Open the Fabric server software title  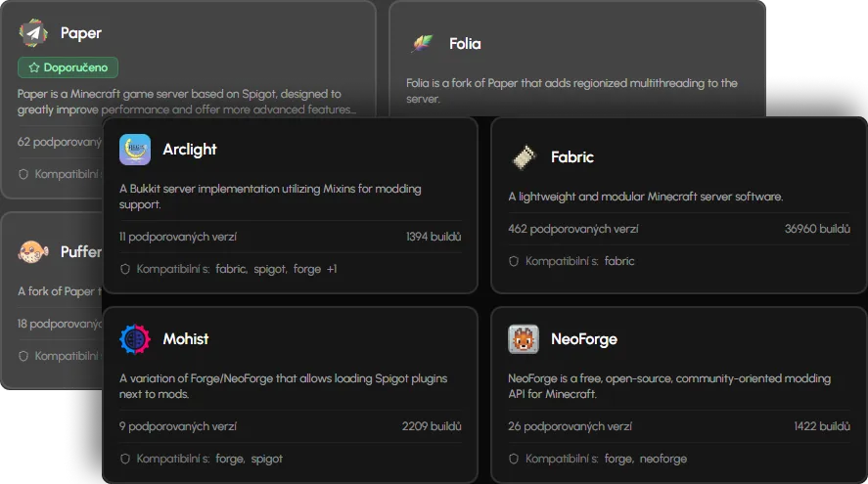pyautogui.click(x=571, y=156)
